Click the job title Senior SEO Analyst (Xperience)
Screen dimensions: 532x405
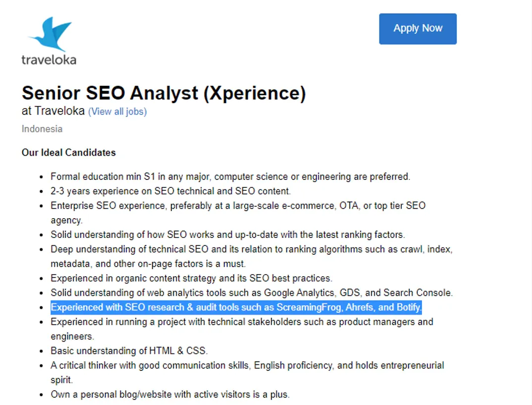point(164,93)
